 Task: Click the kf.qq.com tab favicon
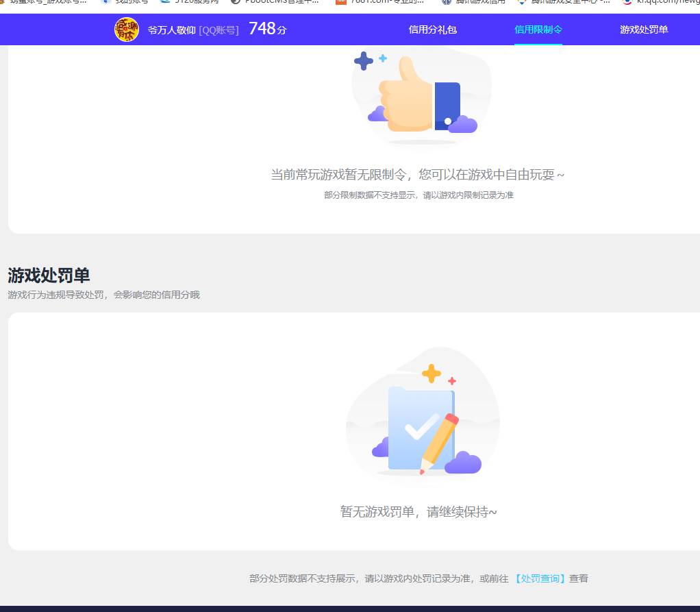click(x=627, y=3)
